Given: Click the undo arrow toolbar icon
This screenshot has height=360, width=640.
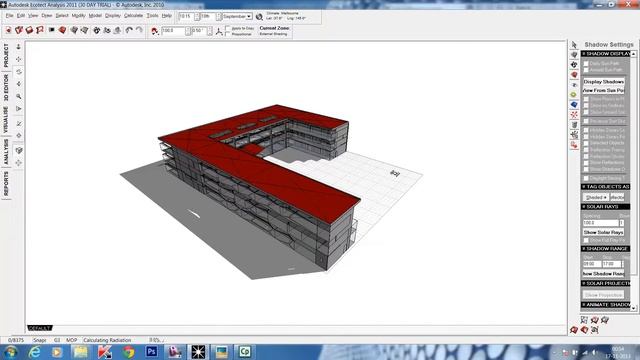Looking at the screenshot, I should (x=129, y=30).
